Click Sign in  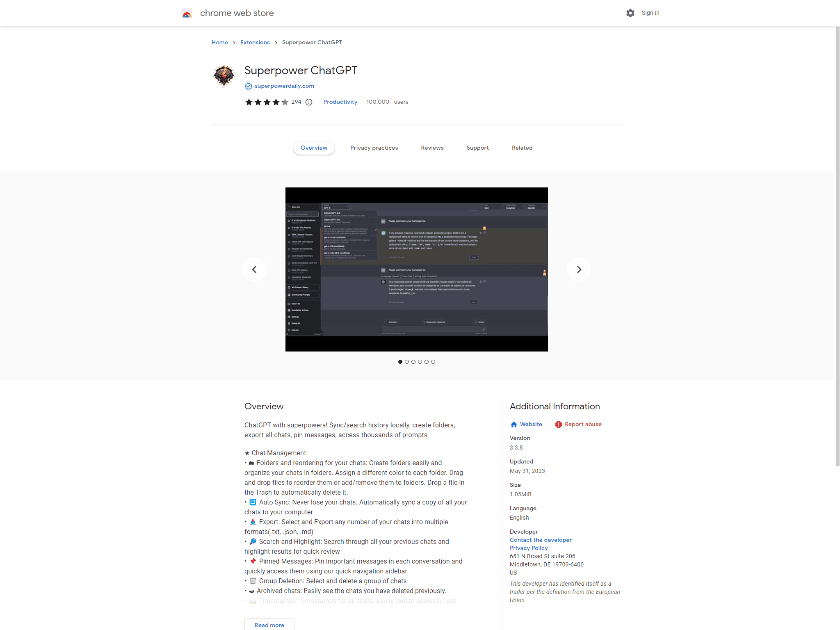pos(651,13)
